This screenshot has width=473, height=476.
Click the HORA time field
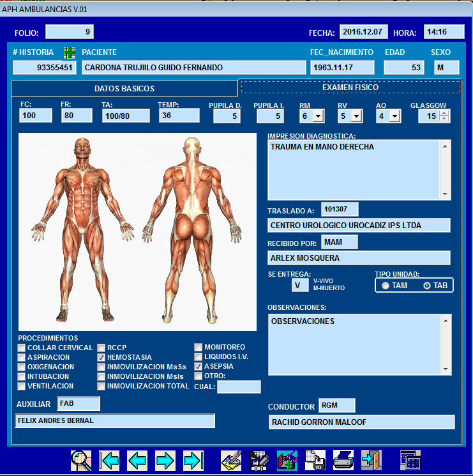pos(444,32)
